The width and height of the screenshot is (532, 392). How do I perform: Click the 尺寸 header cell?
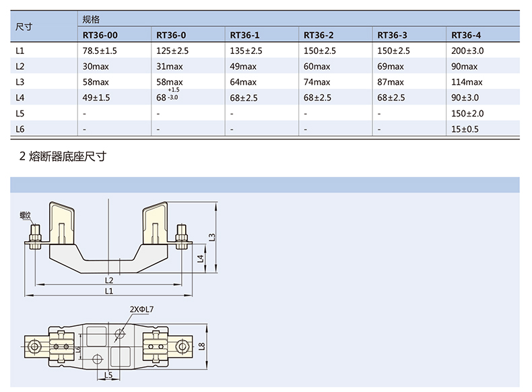point(24,28)
